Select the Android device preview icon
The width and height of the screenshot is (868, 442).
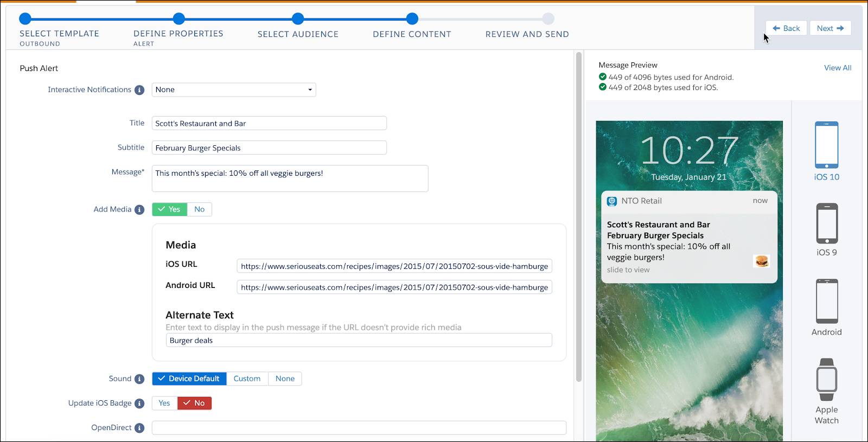pyautogui.click(x=827, y=301)
